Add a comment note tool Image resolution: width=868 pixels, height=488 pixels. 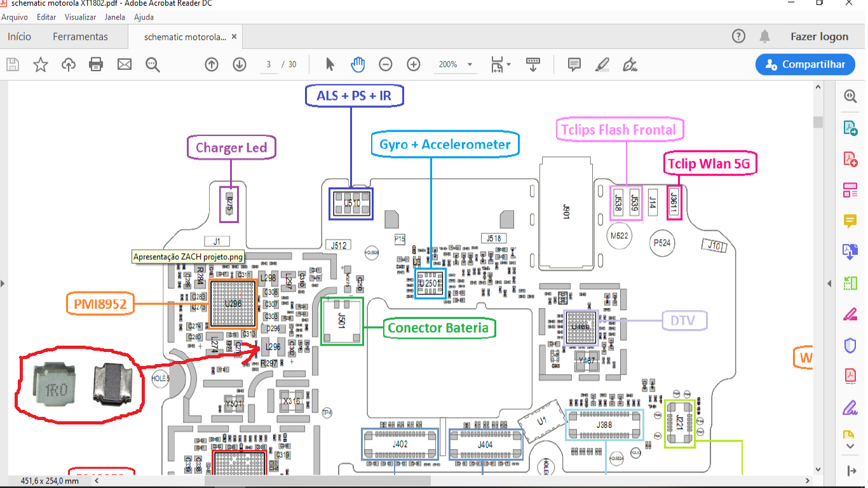[x=574, y=64]
